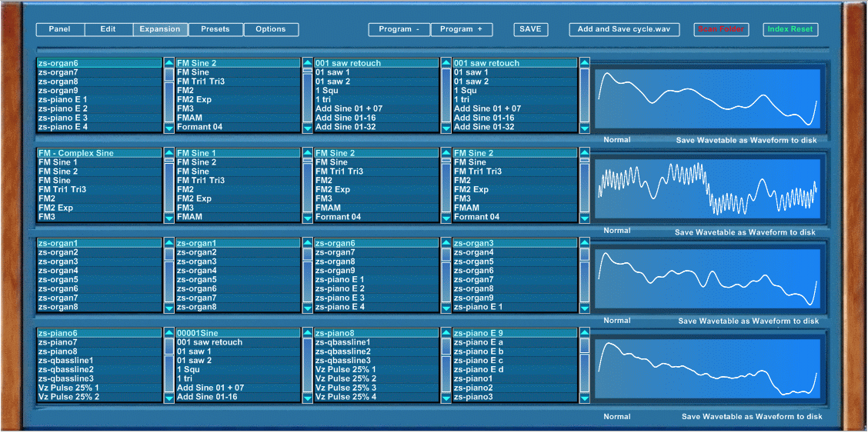Toggle Normal mode under the bottom waveform
The image size is (868, 433).
pyautogui.click(x=616, y=416)
